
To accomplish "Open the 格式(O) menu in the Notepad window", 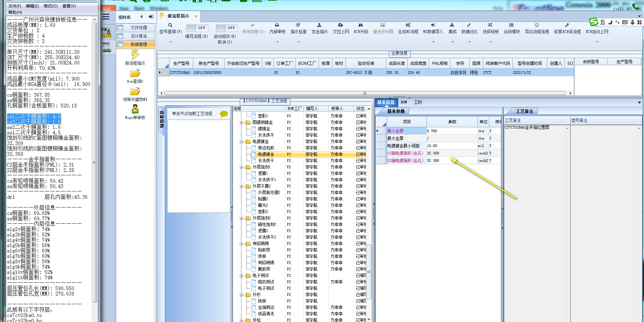I will click(51, 6).
